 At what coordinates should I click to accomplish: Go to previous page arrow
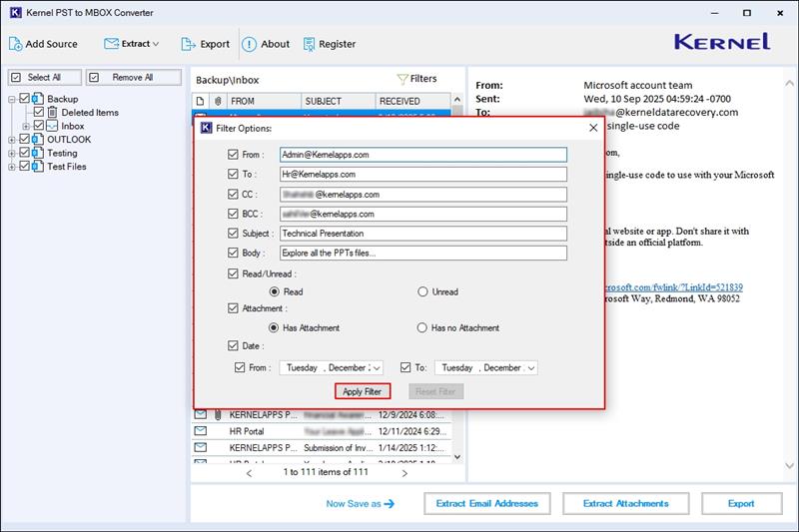coord(249,473)
